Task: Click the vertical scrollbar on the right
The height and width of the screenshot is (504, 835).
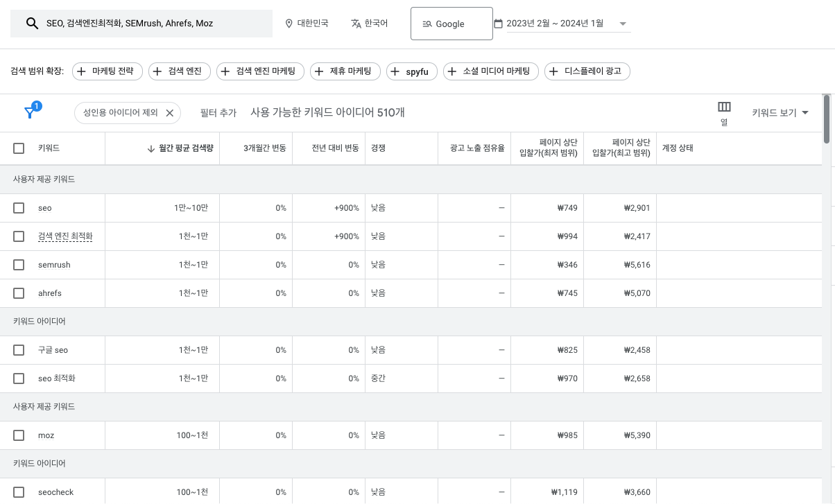Action: pyautogui.click(x=827, y=118)
